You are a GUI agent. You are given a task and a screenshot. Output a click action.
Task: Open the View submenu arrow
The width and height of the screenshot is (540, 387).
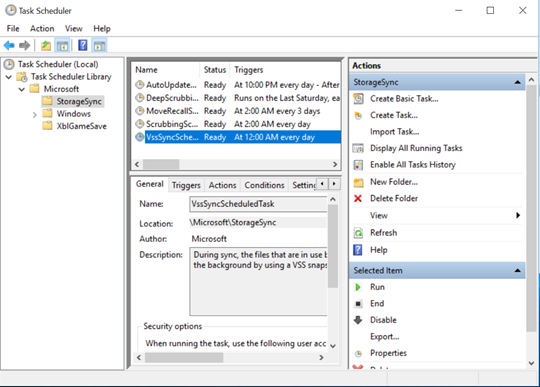click(x=518, y=216)
